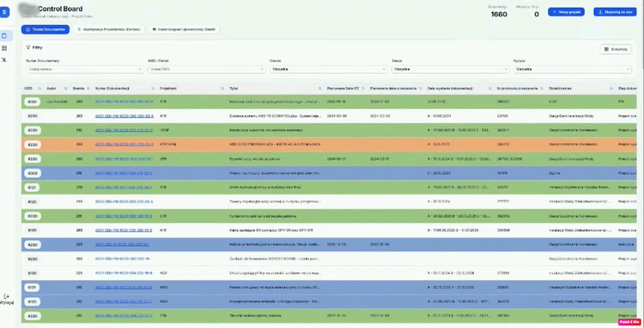Image resolution: width=644 pixels, height=328 pixels.
Task: Open the Kolumny column selector button
Action: [x=616, y=49]
